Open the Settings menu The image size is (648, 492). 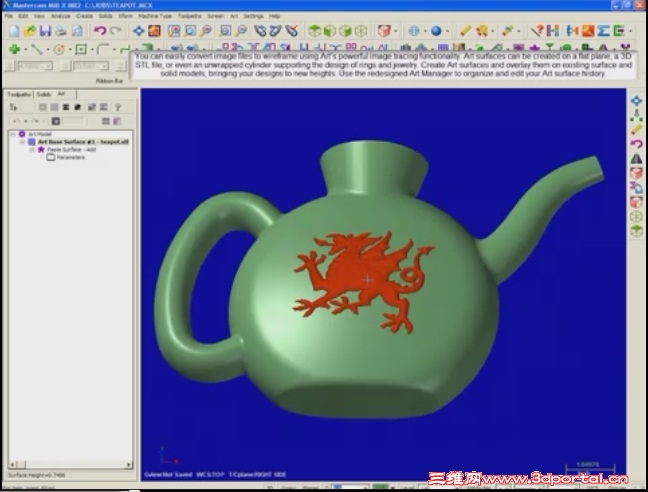(x=253, y=16)
